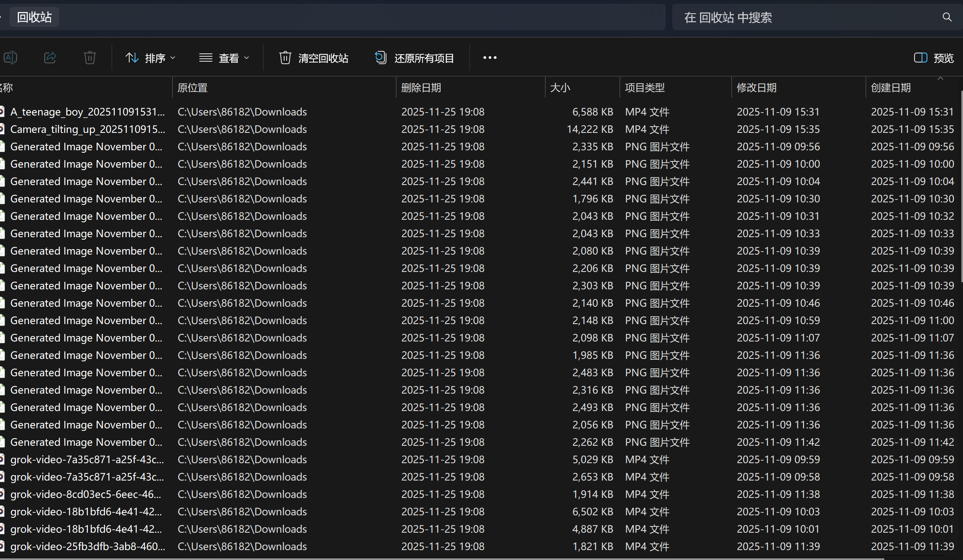Viewport: 963px width, 560px height.
Task: Click the rename icon in toolbar
Action: (x=10, y=58)
